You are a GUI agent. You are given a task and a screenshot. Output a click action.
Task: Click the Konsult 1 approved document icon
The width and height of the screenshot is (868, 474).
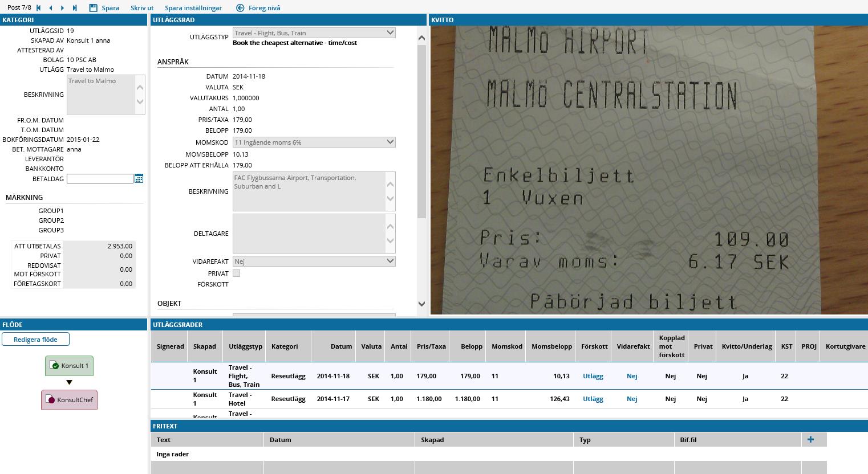coord(54,366)
